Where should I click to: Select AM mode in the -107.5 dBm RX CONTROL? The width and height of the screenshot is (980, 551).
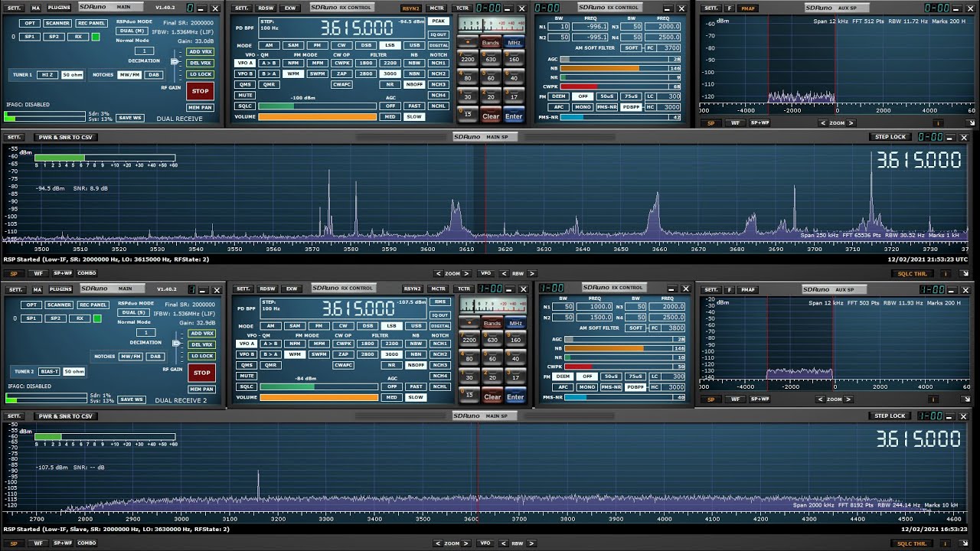(270, 325)
